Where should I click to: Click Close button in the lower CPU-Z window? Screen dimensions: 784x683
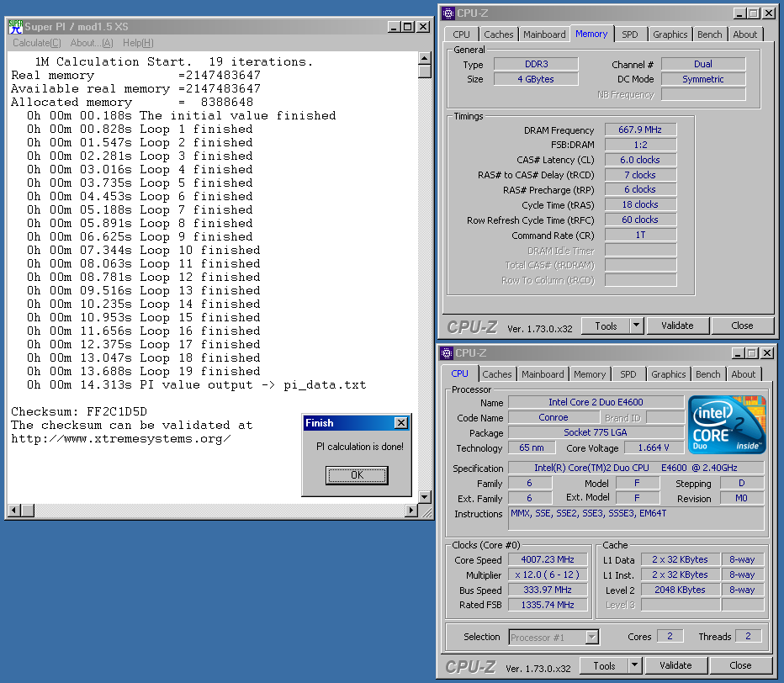(740, 666)
